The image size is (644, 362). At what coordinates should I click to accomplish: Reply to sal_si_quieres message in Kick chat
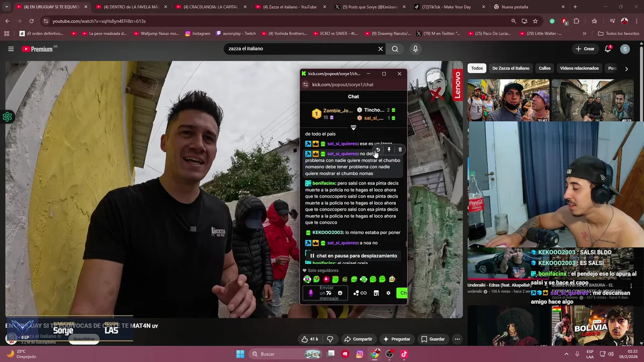pyautogui.click(x=378, y=149)
